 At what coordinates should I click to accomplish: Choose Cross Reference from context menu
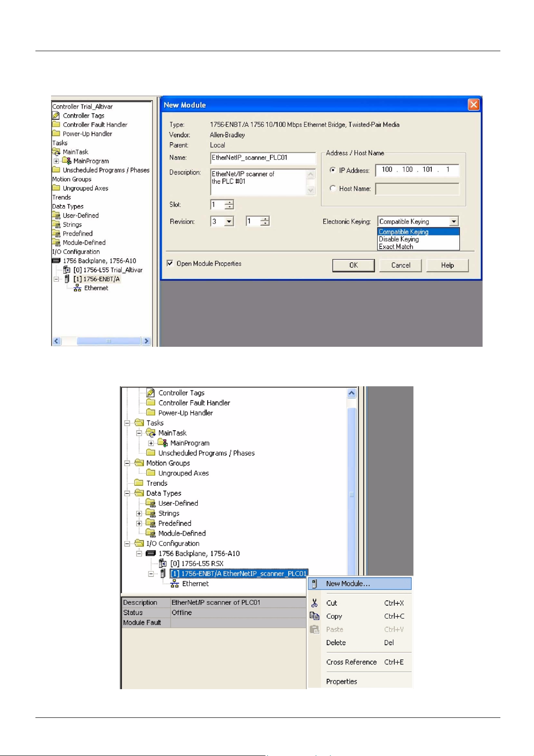[x=360, y=662]
